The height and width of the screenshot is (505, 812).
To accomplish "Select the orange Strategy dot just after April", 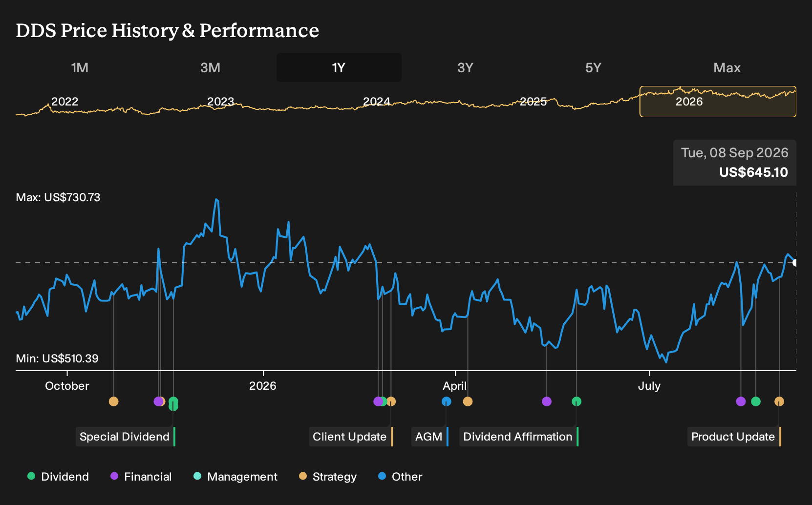I will [468, 401].
